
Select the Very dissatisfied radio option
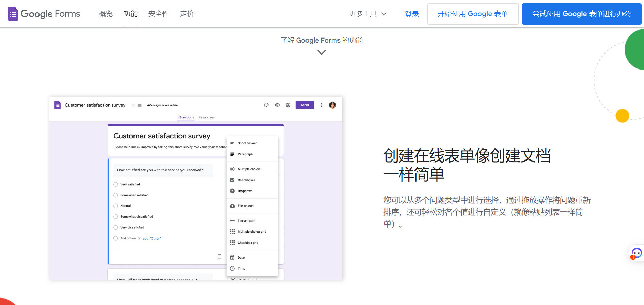click(116, 227)
